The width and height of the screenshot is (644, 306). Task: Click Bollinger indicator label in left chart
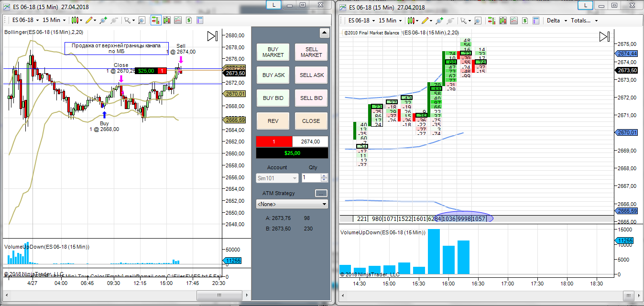pos(44,32)
